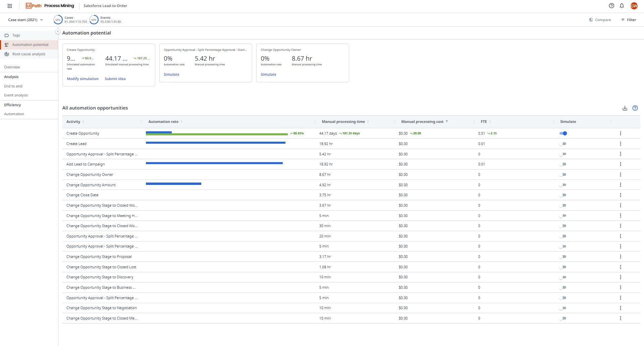Go to Overview section
This screenshot has width=644, height=346.
(12, 67)
